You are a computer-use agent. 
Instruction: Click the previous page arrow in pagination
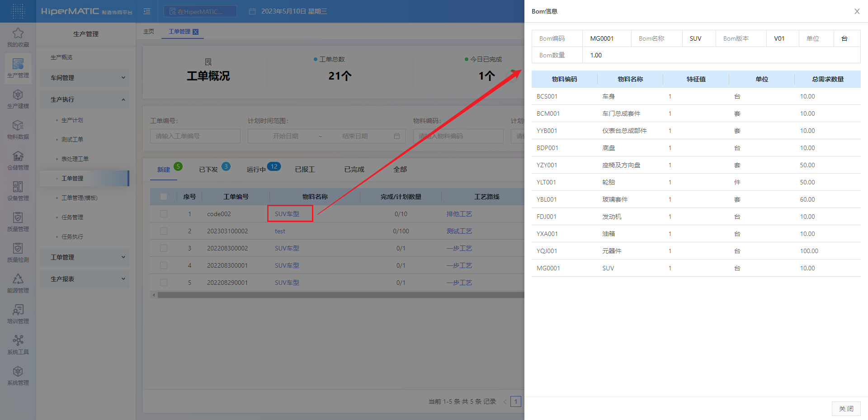505,401
